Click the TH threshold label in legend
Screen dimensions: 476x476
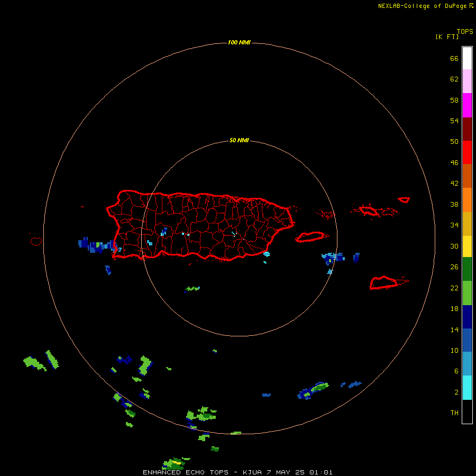454,413
